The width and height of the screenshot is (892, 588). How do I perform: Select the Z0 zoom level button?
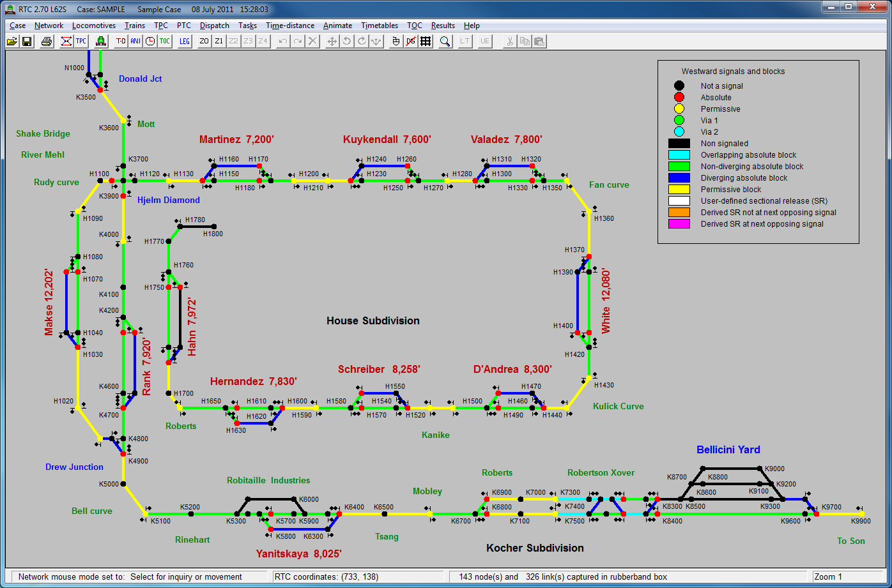point(204,41)
